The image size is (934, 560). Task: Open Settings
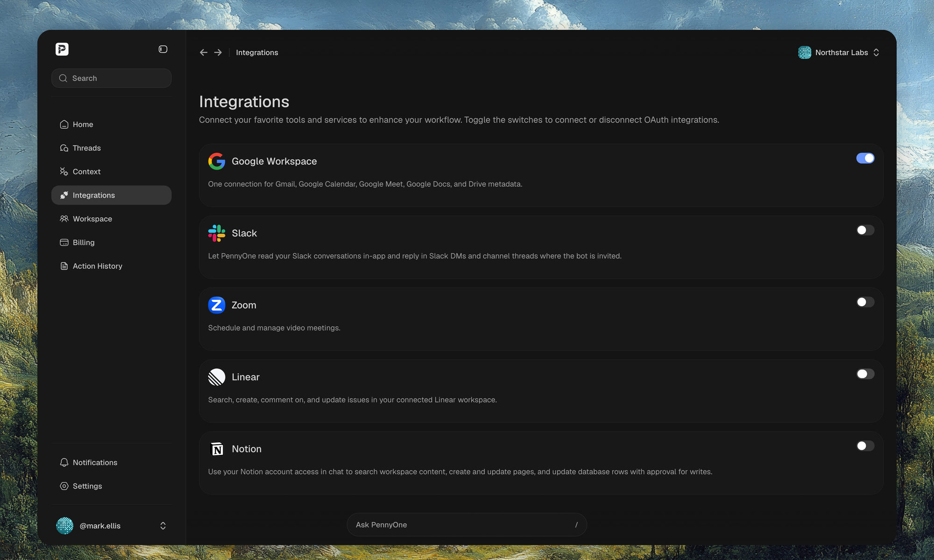pyautogui.click(x=111, y=486)
